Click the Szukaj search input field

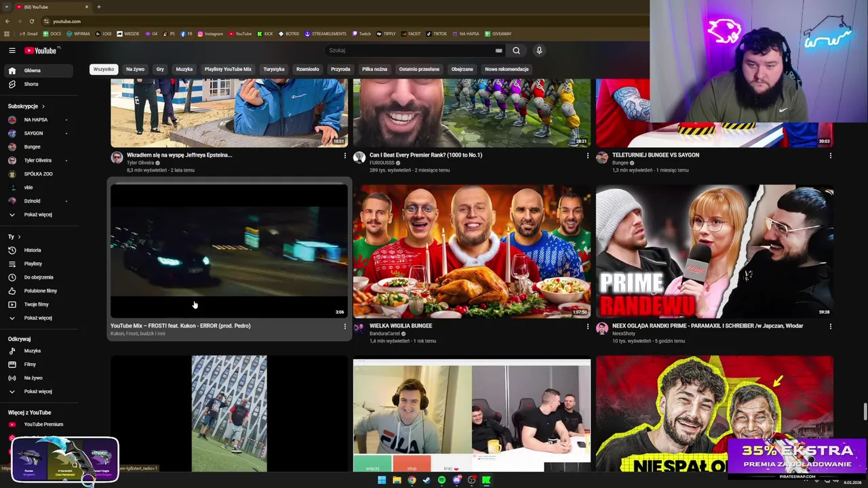(x=410, y=50)
